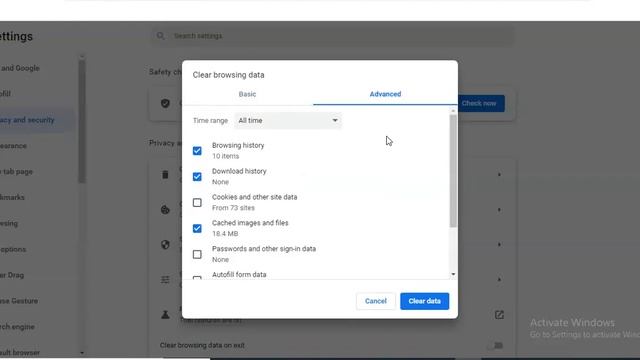Open Search engine sidebar item
The height and width of the screenshot is (360, 640).
point(17,327)
